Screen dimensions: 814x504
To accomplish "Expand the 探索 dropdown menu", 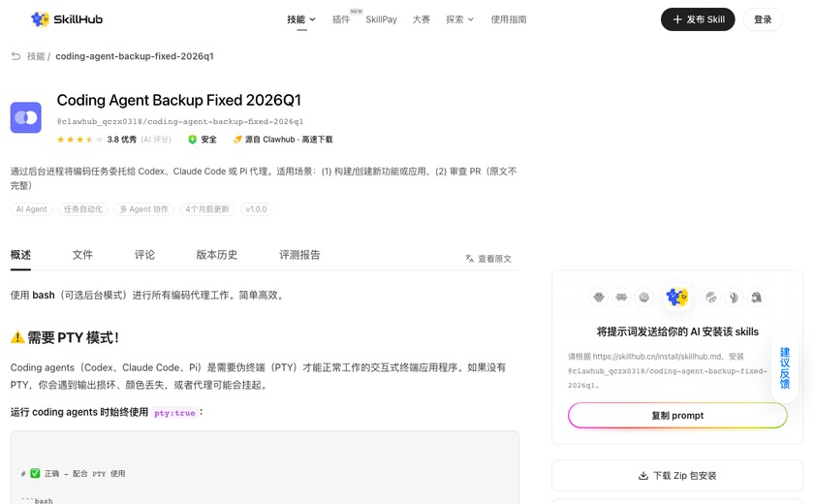I will pyautogui.click(x=459, y=19).
